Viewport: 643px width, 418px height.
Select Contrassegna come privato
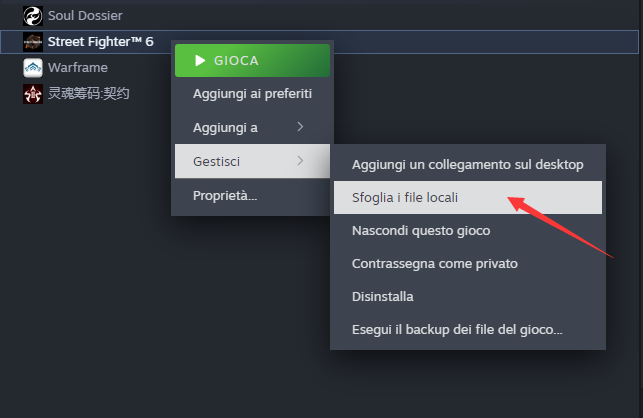click(x=467, y=263)
